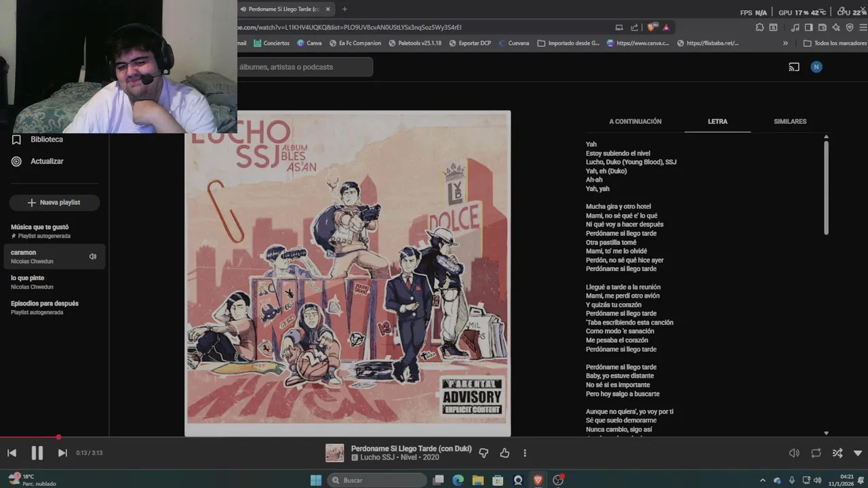Click the share page icon in address bar

(x=635, y=27)
